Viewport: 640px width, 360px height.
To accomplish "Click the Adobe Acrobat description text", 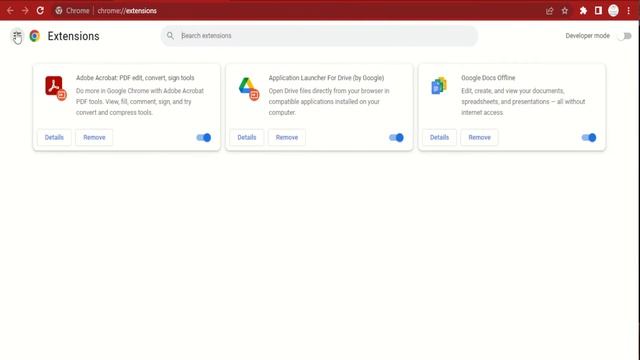I will 140,102.
